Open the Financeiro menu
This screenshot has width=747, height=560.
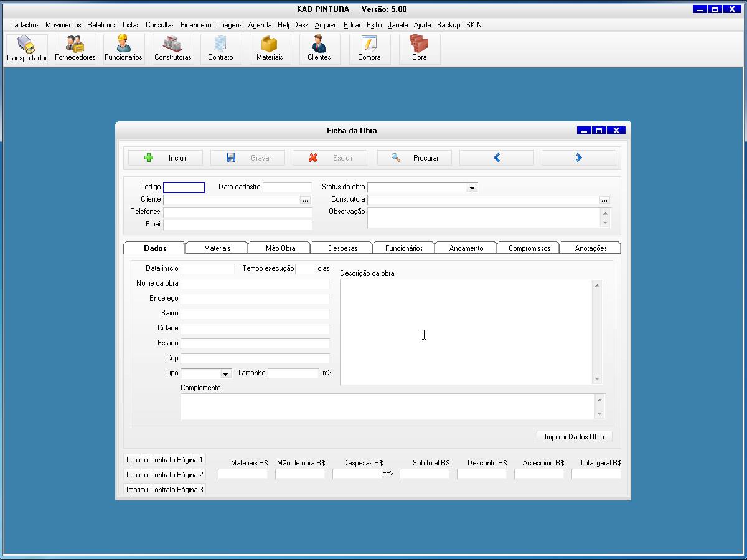click(195, 25)
